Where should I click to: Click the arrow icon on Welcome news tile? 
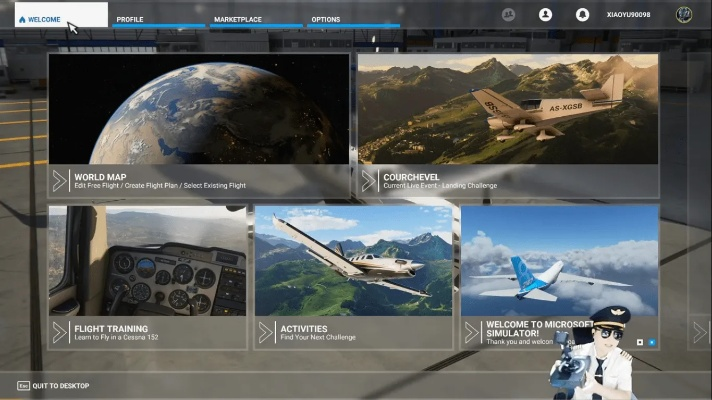pos(473,332)
